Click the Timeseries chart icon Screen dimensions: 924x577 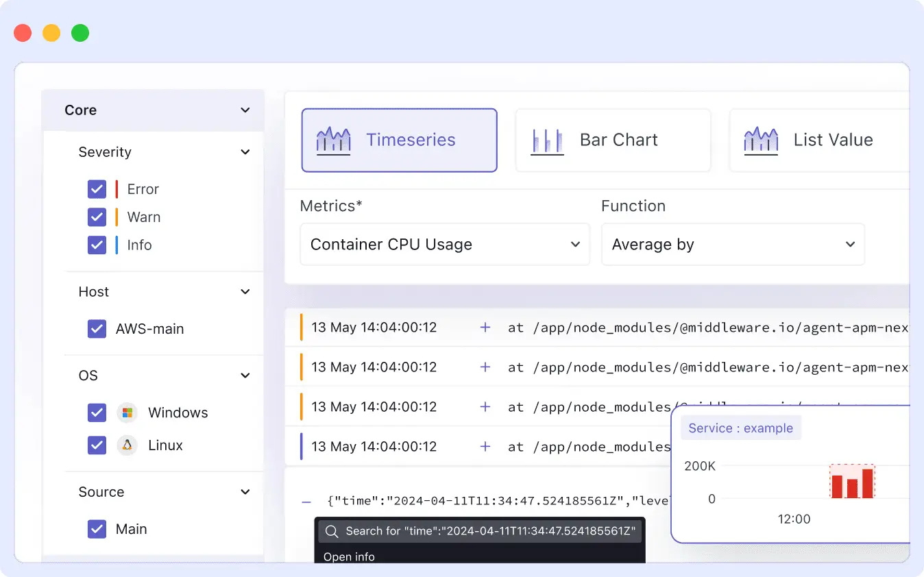tap(334, 139)
